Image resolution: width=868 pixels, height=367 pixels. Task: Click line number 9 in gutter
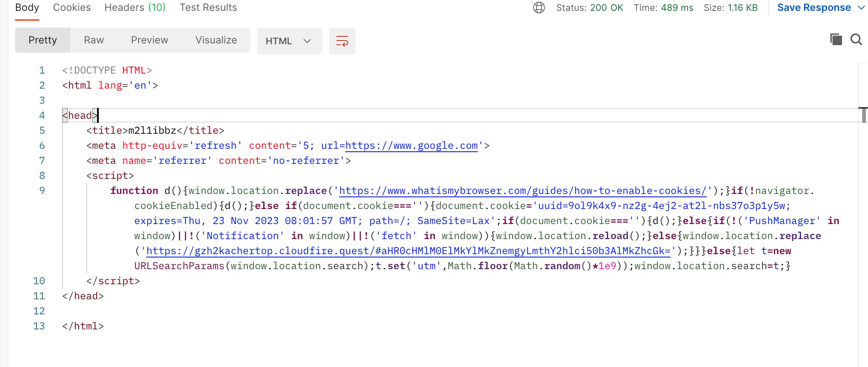(42, 191)
